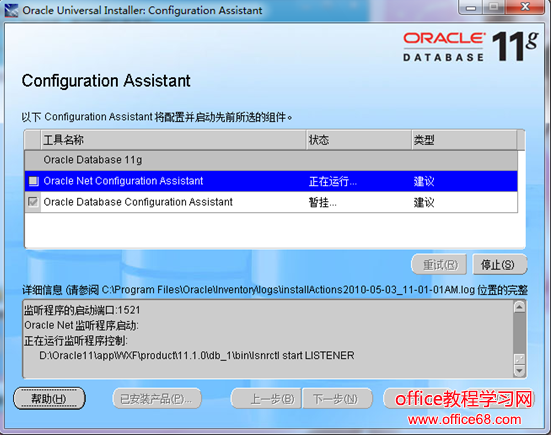Click the Oracle installer title bar icon
Screen dimensions: 551x436
click(x=11, y=10)
